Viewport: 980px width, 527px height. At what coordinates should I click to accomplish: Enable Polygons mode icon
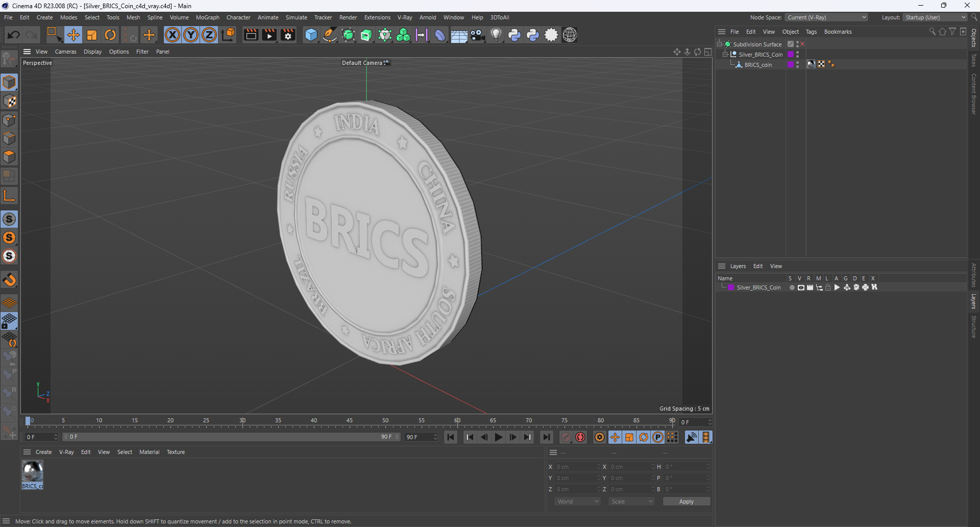(x=10, y=157)
